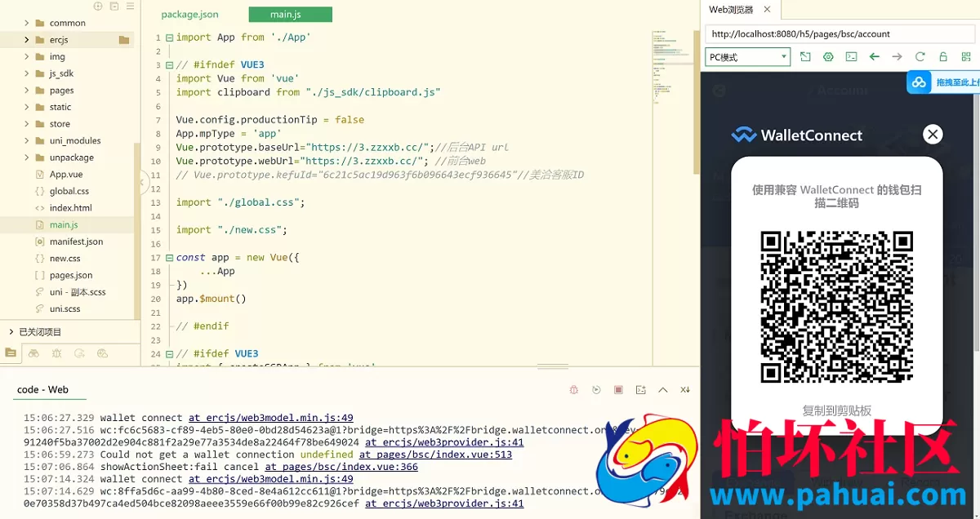Click the localhost URL address field

840,34
